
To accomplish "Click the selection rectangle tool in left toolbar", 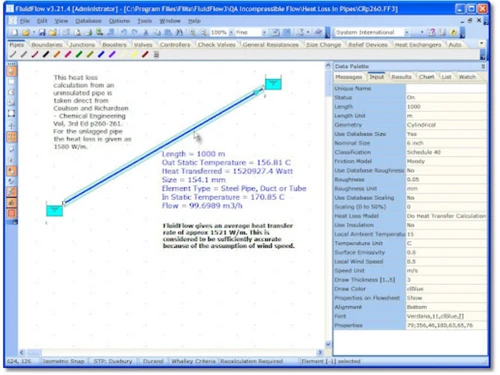I will click(12, 113).
